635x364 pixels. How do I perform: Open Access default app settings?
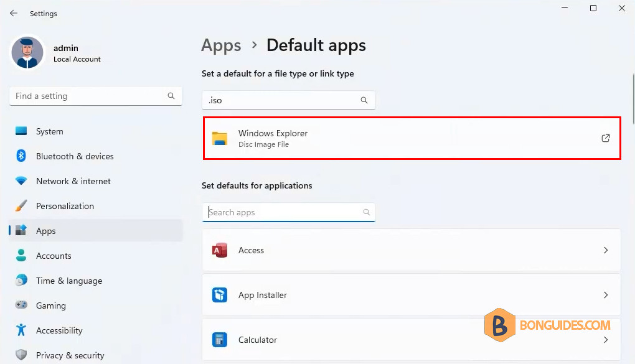412,250
